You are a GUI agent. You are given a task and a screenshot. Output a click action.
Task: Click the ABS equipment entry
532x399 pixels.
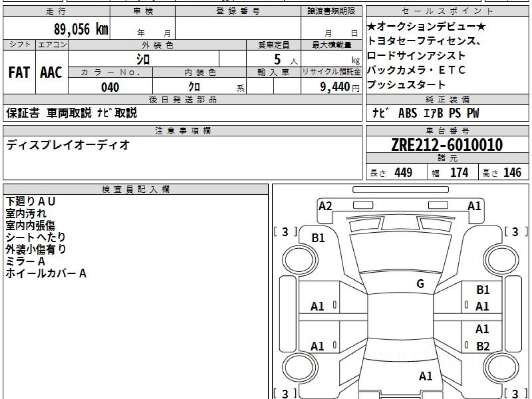pyautogui.click(x=407, y=113)
